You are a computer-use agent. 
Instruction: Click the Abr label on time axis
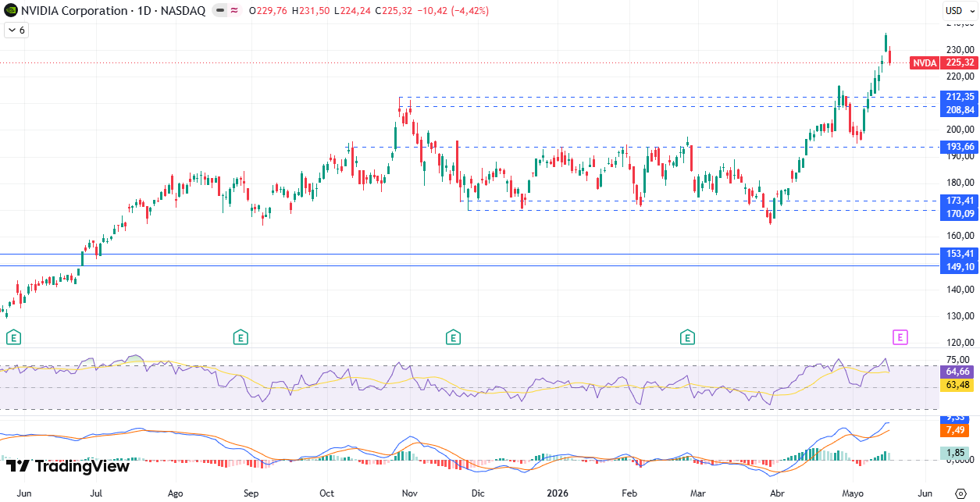pos(777,493)
